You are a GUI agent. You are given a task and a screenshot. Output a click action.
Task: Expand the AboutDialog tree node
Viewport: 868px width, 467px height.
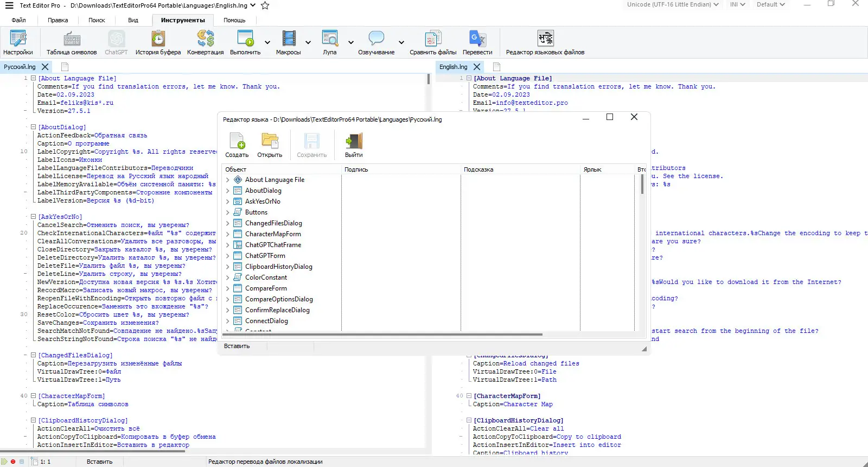tap(228, 191)
